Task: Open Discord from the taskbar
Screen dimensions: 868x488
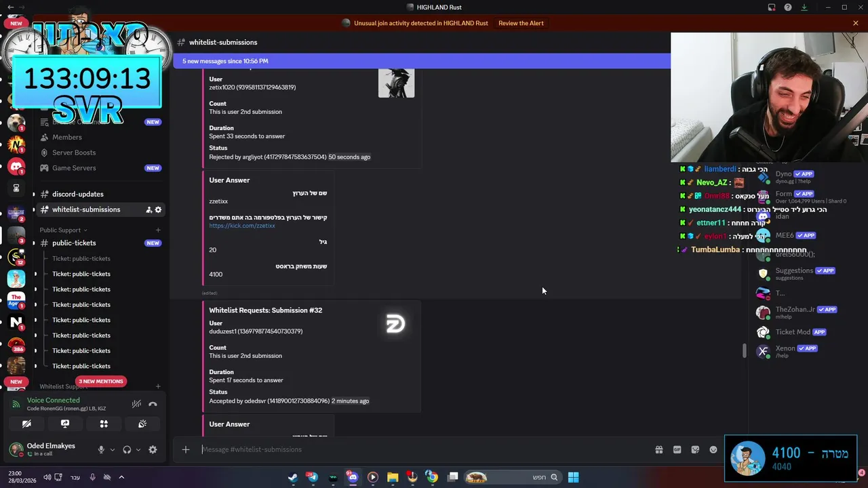Action: click(353, 477)
